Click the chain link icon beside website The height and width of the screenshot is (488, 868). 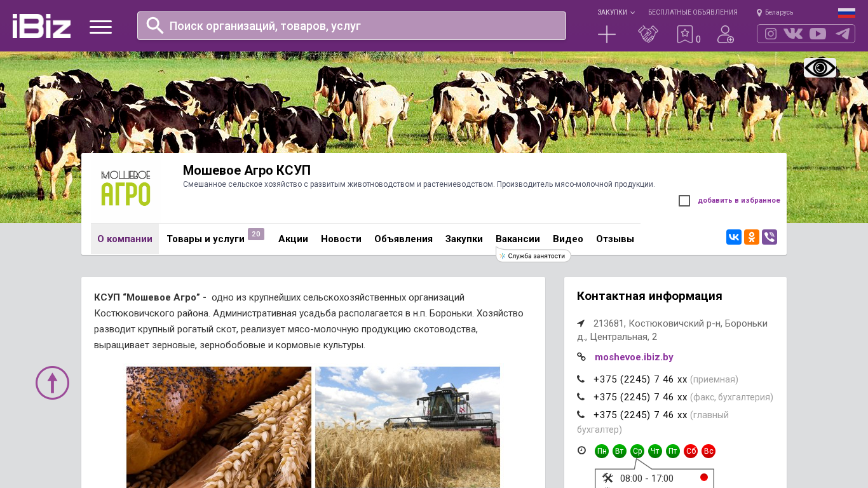[x=581, y=356]
